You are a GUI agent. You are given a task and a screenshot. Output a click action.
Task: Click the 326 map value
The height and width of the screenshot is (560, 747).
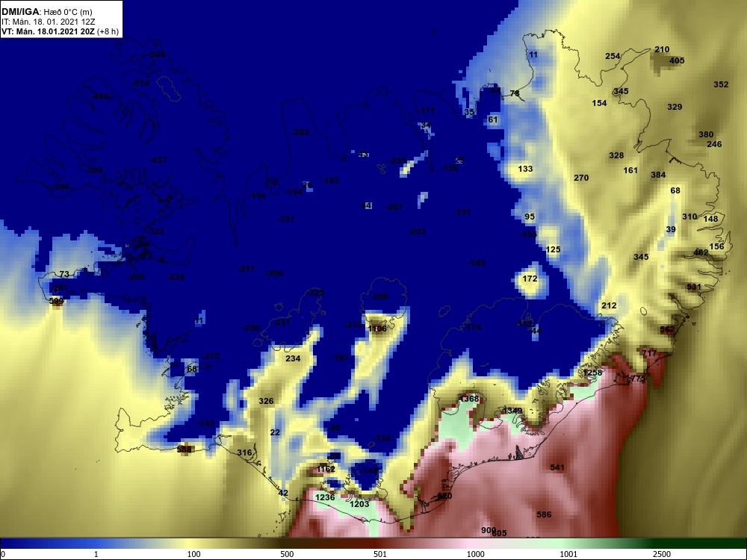(x=266, y=401)
